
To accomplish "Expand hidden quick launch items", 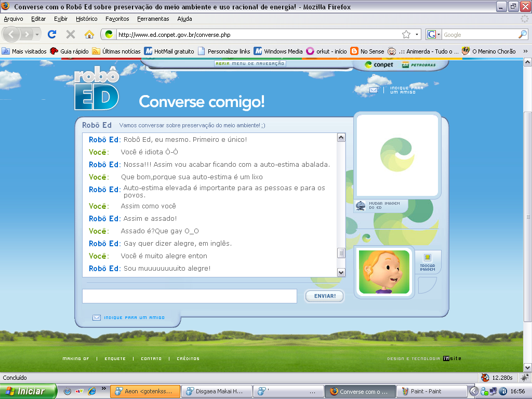I will [104, 389].
